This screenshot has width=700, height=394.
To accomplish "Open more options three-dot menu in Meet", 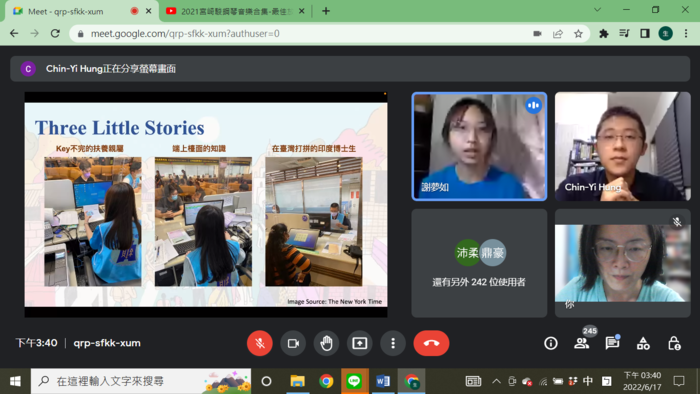I will (x=393, y=343).
